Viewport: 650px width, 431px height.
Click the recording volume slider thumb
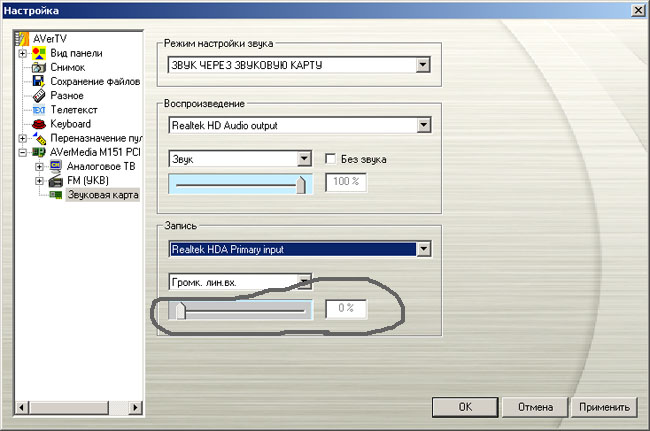[180, 310]
